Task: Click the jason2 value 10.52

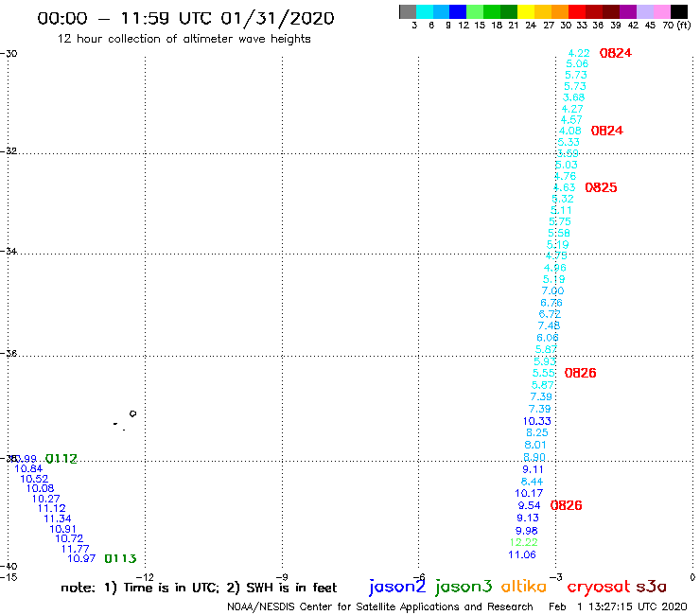Action: 34,479
